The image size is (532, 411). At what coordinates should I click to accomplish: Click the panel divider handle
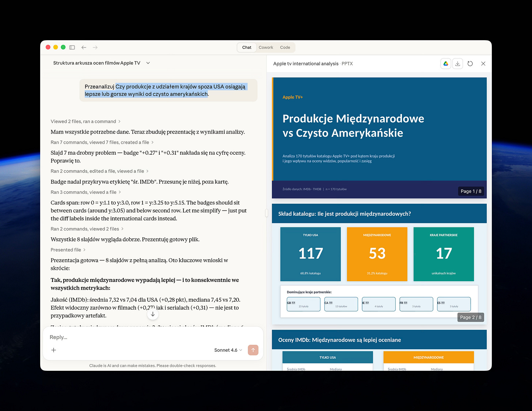267,213
